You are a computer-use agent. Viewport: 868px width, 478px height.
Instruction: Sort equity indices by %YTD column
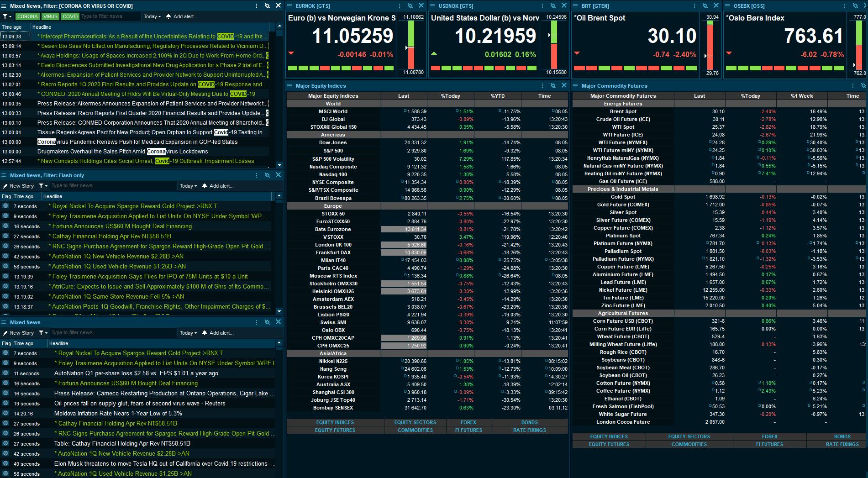[498, 96]
